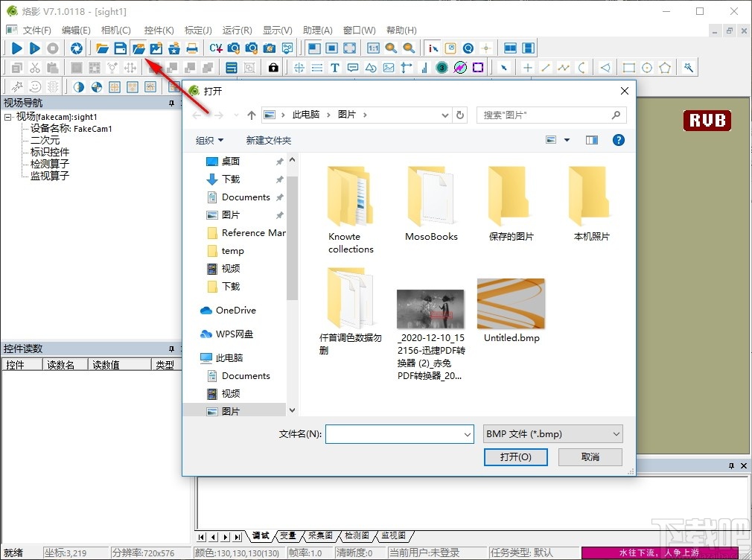Toggle the preview pane button
This screenshot has height=560, width=752.
point(592,140)
